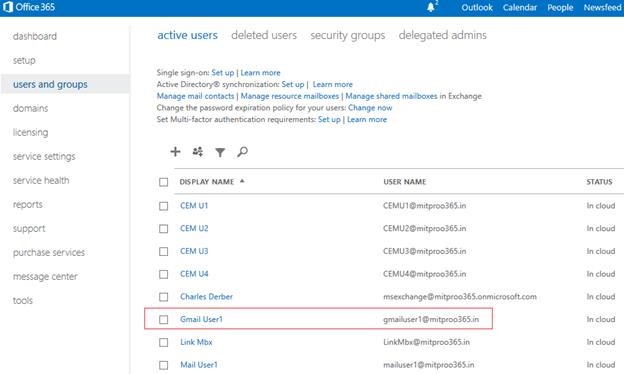Open the Charles Derber user
Image resolution: width=624 pixels, height=374 pixels.
[x=206, y=296]
